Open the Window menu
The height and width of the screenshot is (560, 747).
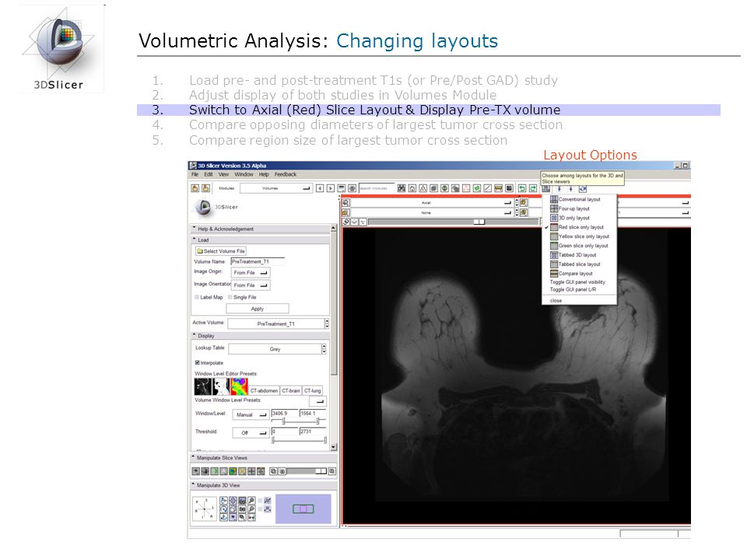244,174
